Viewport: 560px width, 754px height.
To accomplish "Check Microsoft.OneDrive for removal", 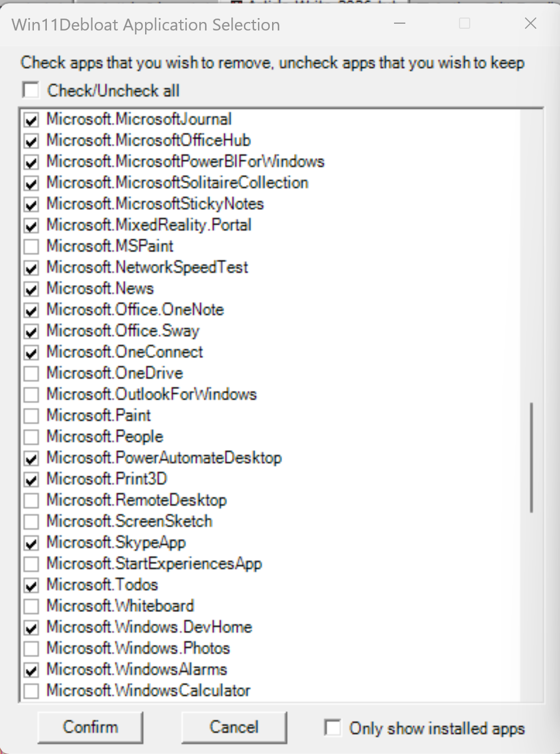I will tap(32, 374).
